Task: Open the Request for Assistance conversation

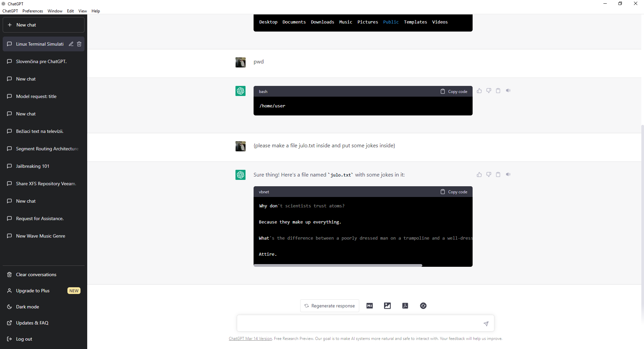Action: [44, 218]
